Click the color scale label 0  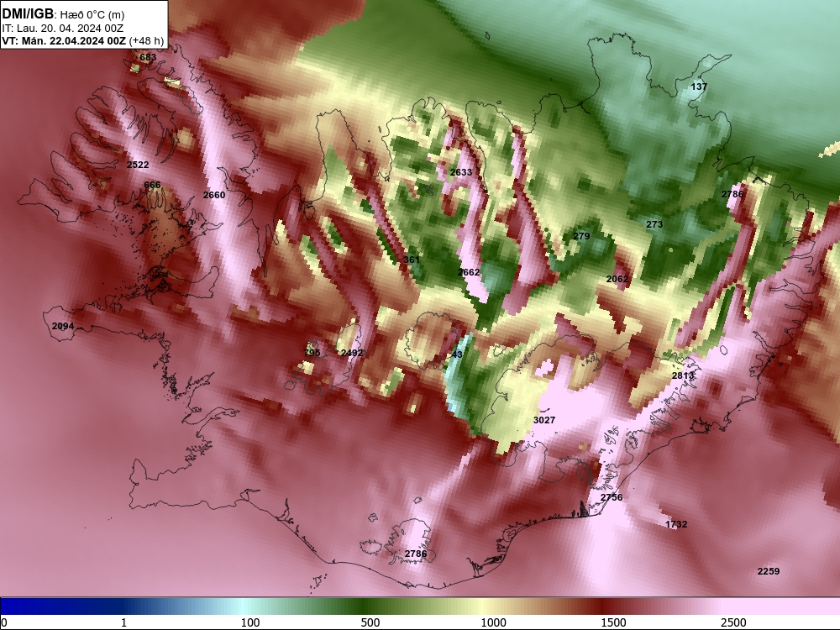[4, 622]
